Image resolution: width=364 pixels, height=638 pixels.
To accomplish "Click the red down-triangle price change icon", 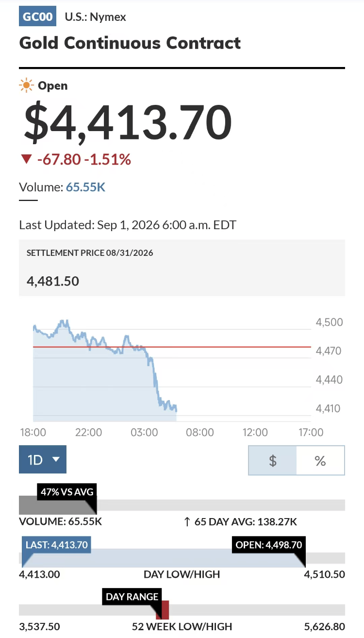I will click(26, 160).
